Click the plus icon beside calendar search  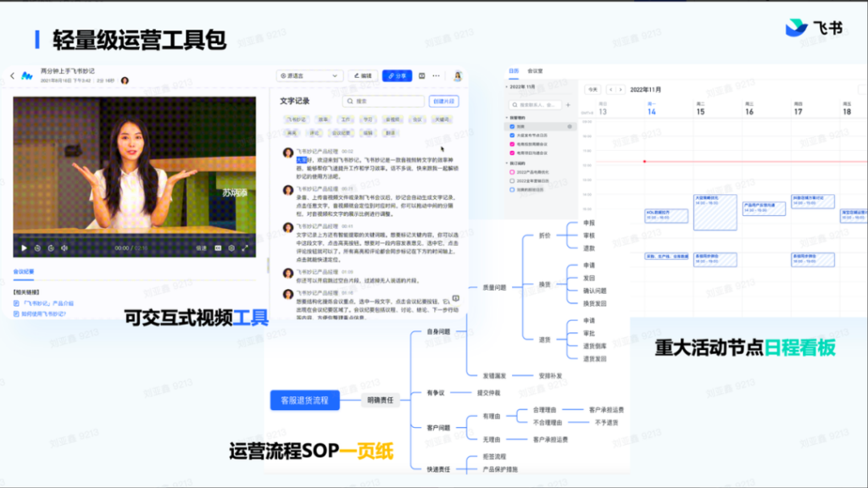point(567,105)
